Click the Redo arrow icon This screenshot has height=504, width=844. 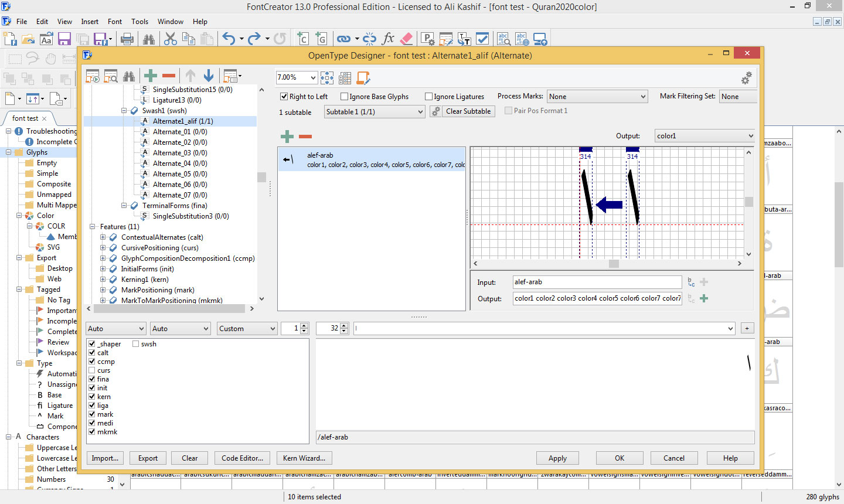pos(254,39)
